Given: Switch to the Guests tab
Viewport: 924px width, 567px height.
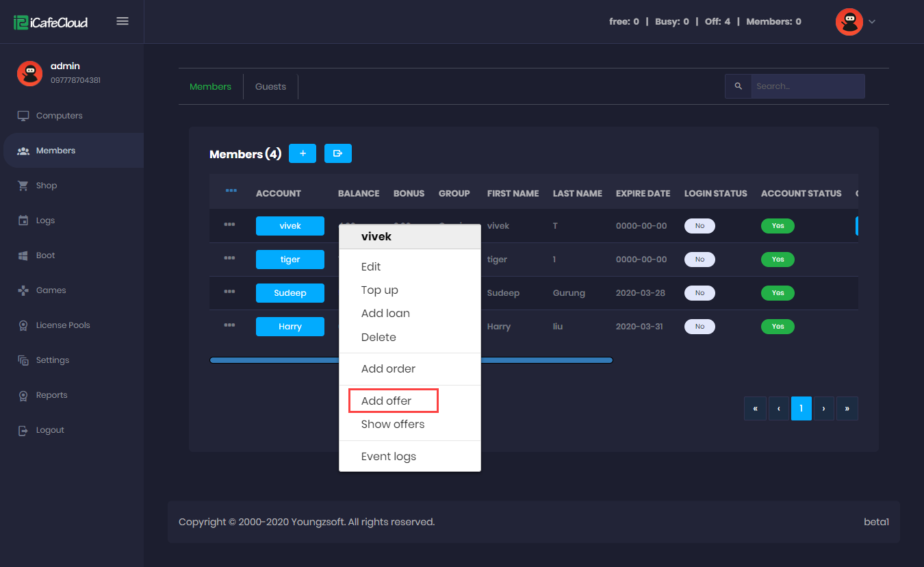Looking at the screenshot, I should 270,86.
